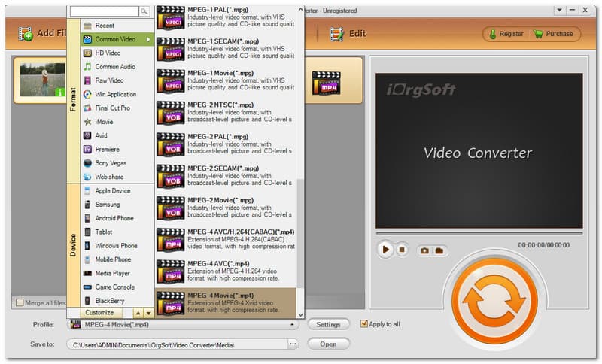Click the Open output folder button
602x364 pixels.
pos(328,344)
